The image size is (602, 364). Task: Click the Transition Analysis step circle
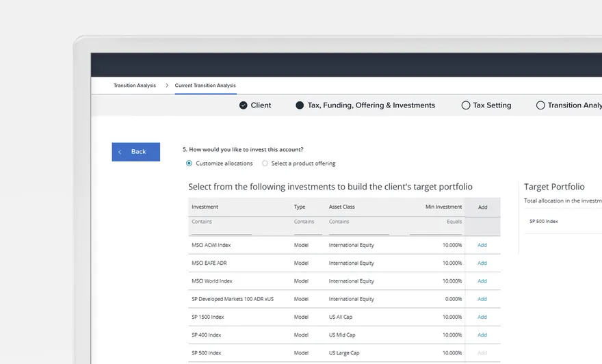click(540, 105)
